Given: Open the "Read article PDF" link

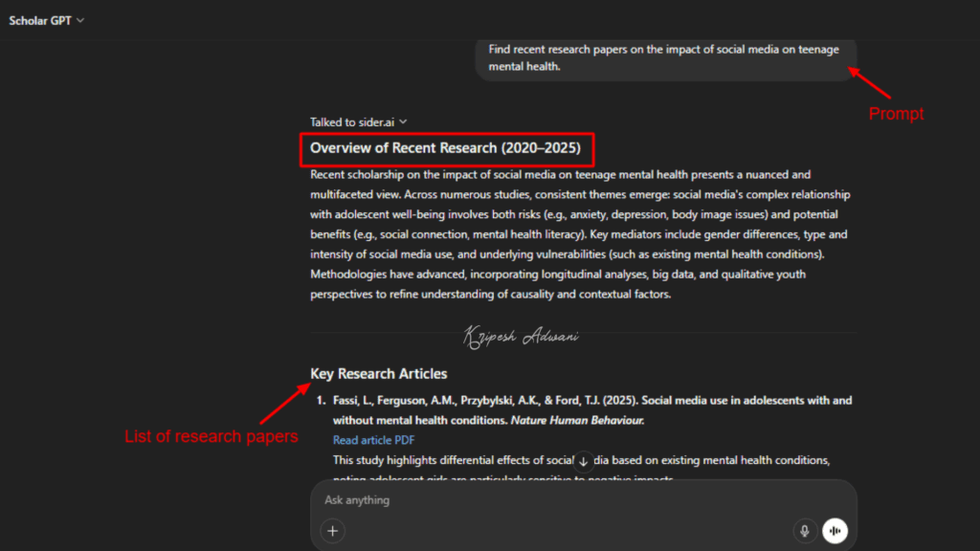Looking at the screenshot, I should (373, 440).
